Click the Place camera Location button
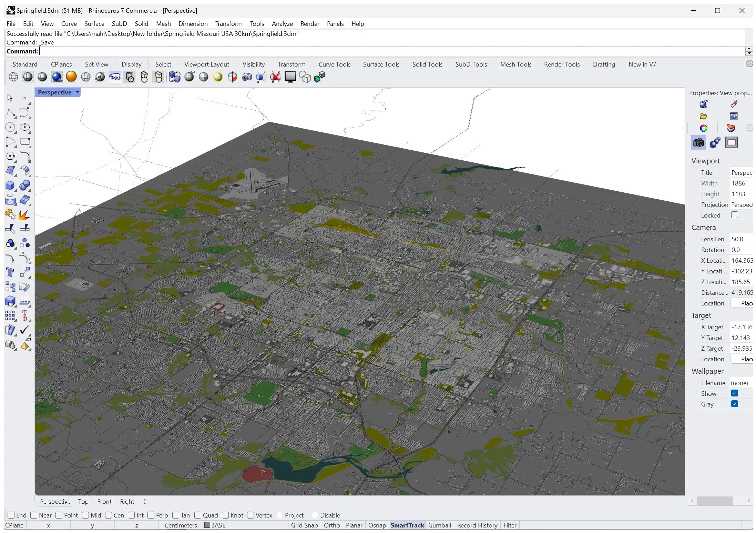The image size is (756, 533). [x=745, y=303]
